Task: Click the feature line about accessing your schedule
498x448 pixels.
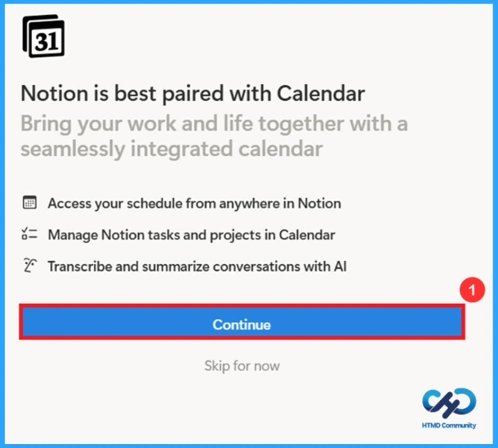Action: (194, 203)
